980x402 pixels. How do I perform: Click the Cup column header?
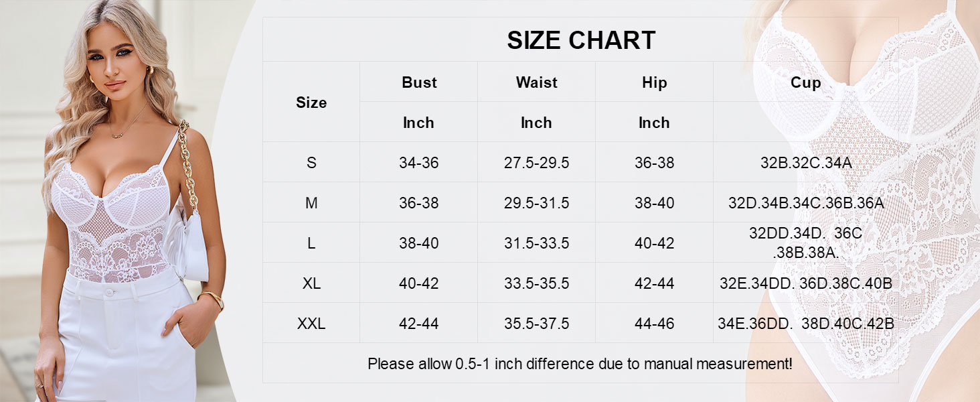click(x=805, y=82)
